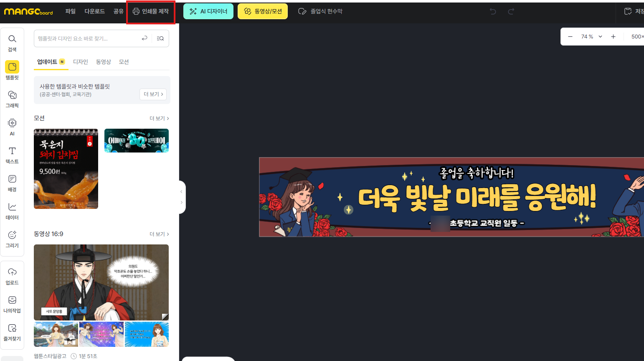The image size is (644, 361).
Task: Open the 즐겨찾기 favorites panel
Action: pos(12,332)
